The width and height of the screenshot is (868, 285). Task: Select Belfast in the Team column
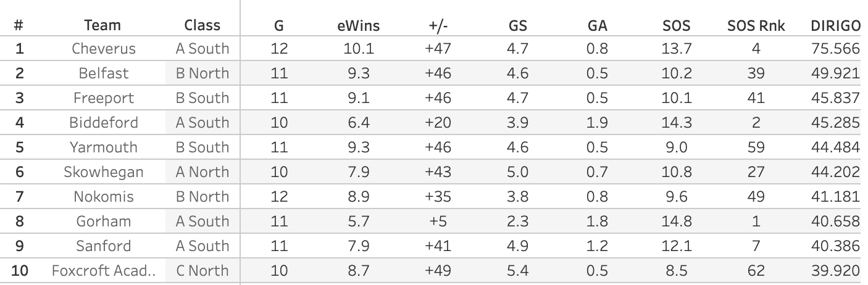[104, 73]
